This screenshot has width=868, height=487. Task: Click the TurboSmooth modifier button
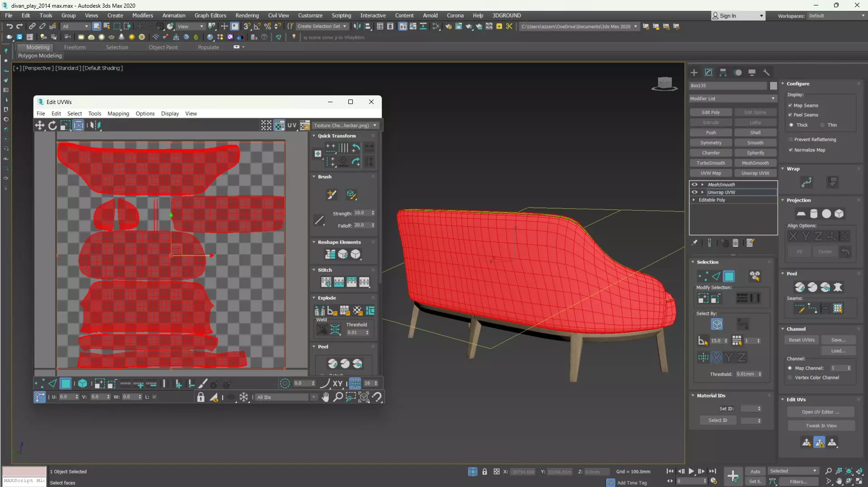tap(711, 163)
